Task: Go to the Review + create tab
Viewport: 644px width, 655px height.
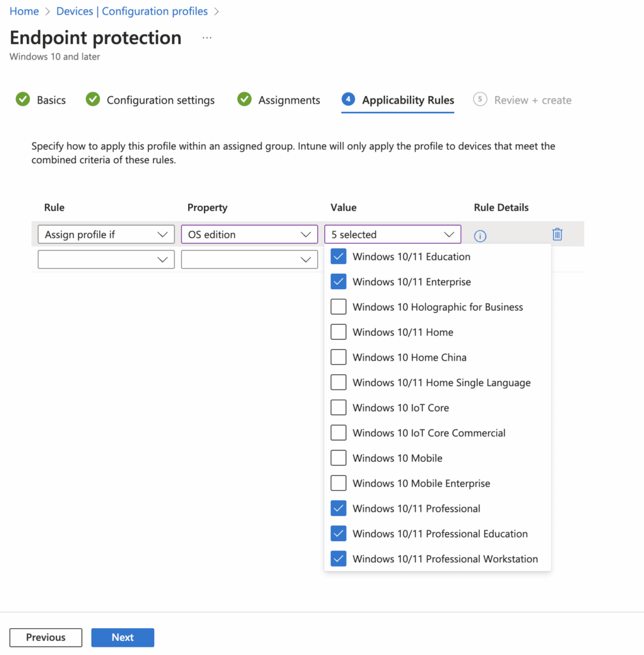Action: 530,100
